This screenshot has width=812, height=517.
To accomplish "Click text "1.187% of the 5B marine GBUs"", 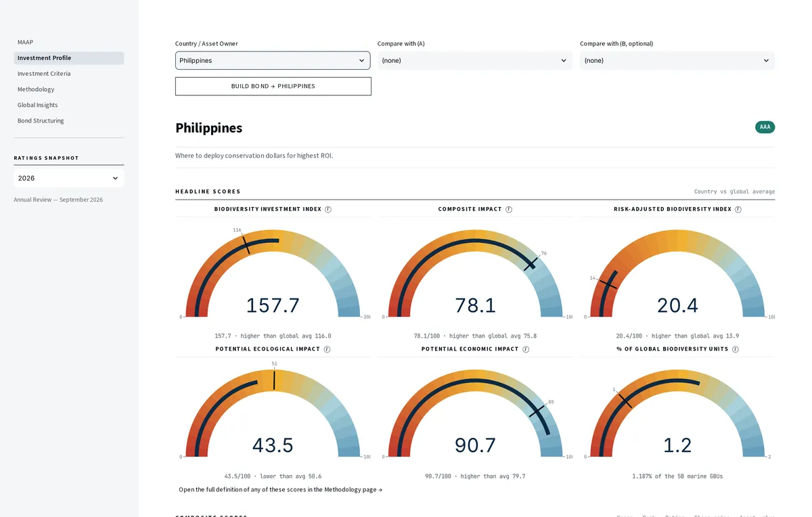I will coord(677,476).
